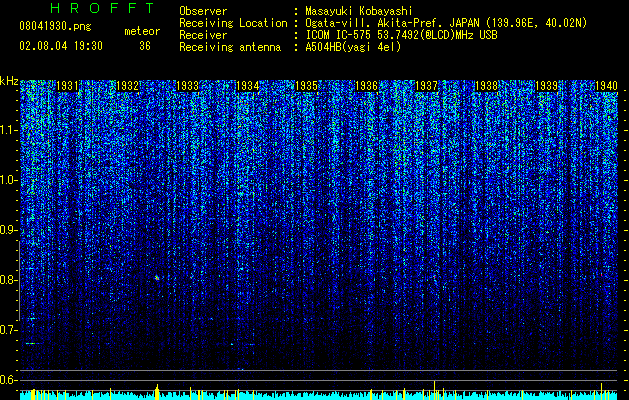
Task: Click the 0.8 kHz axis label
Action: tap(9, 280)
